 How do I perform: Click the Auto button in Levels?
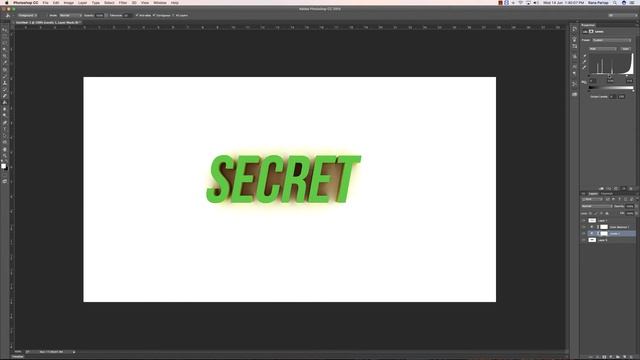(x=626, y=49)
